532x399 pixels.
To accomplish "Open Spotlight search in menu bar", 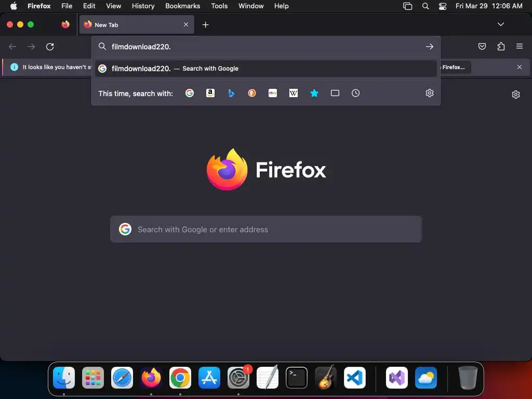I will (425, 6).
